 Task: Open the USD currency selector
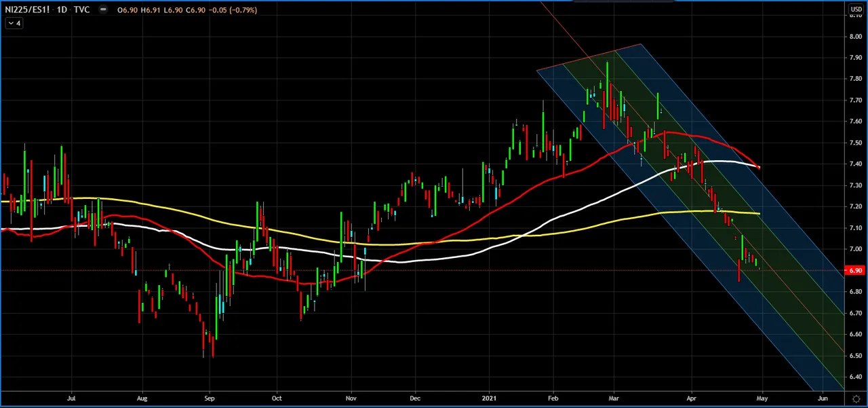pos(856,10)
